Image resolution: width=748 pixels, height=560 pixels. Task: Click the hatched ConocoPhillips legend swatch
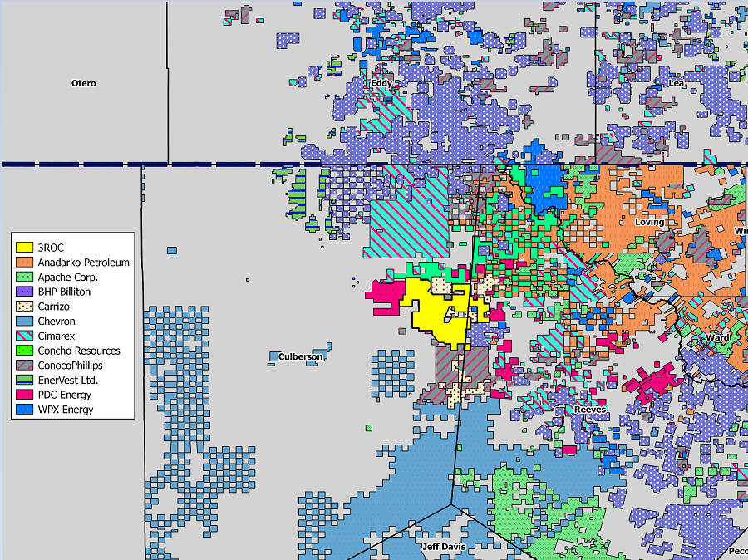24,365
